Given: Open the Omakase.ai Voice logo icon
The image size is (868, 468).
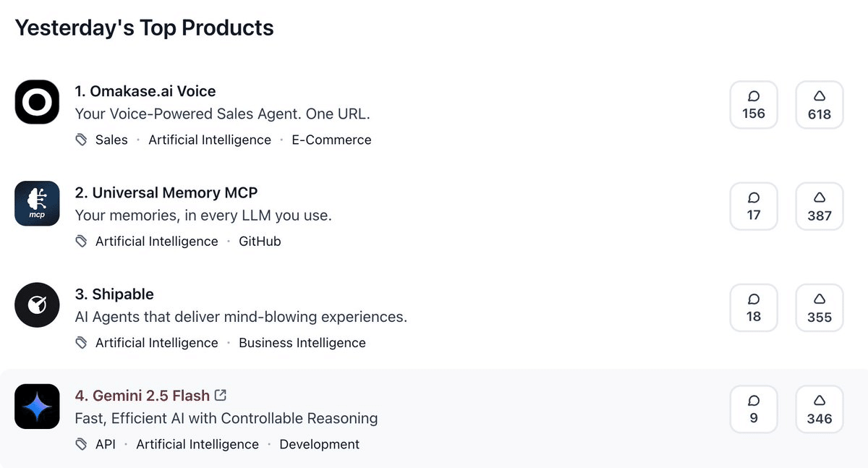Looking at the screenshot, I should pos(37,102).
